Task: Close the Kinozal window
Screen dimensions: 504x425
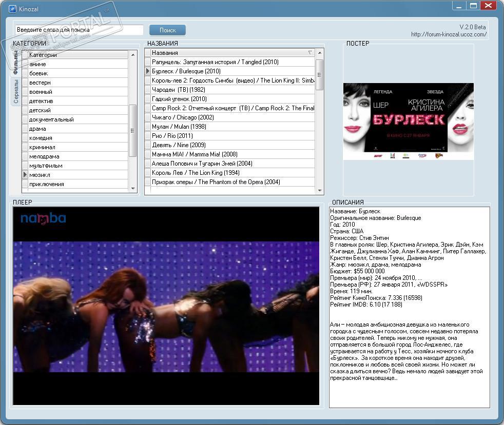Action: point(488,6)
